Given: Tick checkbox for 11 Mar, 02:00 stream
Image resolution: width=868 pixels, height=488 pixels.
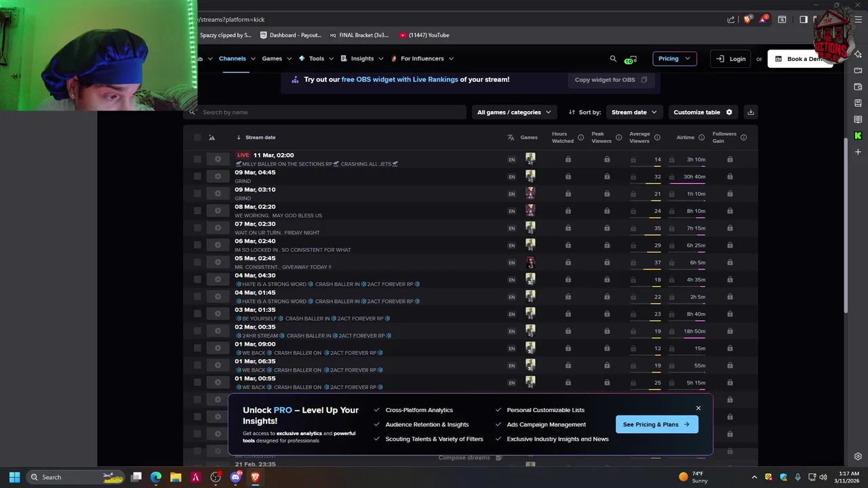Looking at the screenshot, I should (x=197, y=159).
